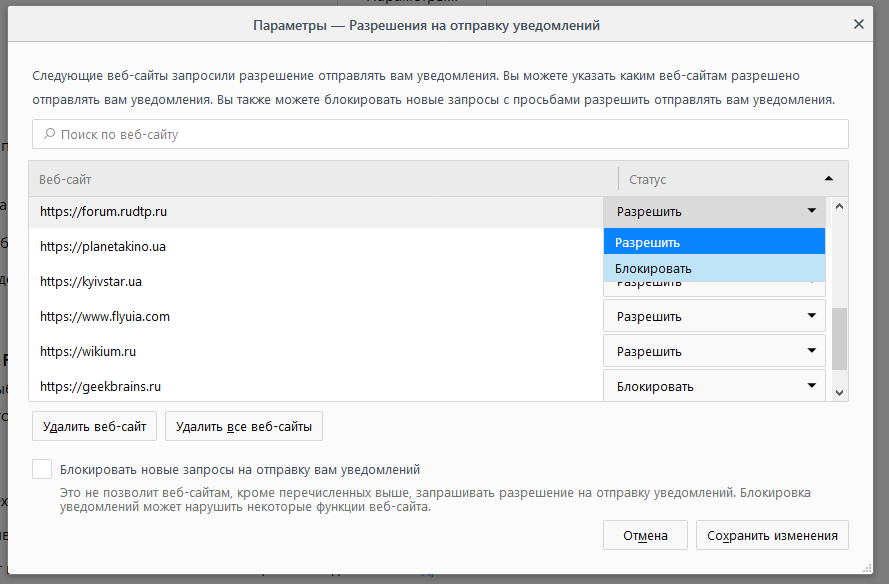Viewport: 889px width, 584px height.
Task: Enable Блокировать новые запросы checkbox
Action: tap(42, 469)
